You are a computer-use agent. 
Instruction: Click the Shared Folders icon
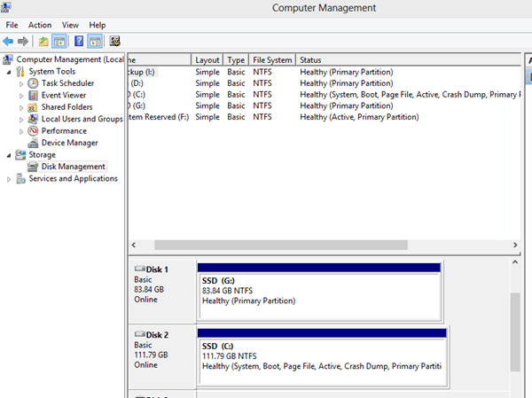[33, 107]
